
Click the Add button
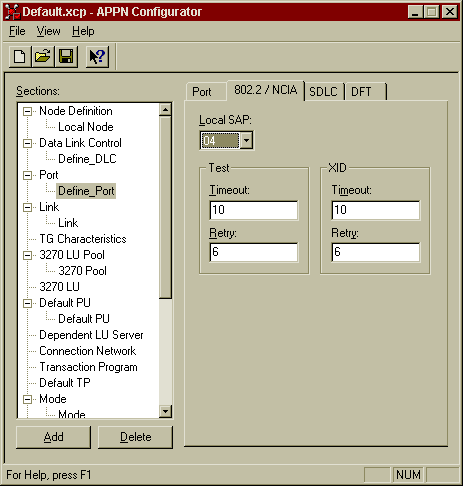click(x=53, y=437)
